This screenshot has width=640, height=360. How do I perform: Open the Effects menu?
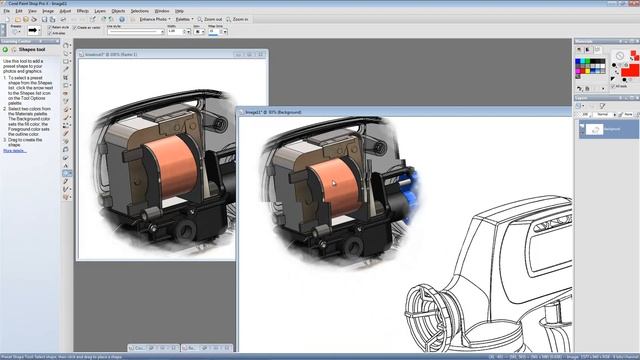tap(82, 11)
